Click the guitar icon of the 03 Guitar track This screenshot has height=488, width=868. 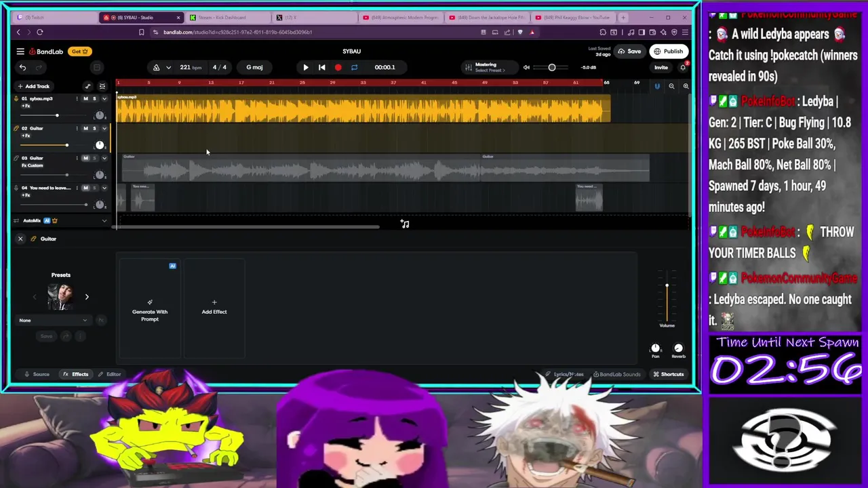point(16,158)
